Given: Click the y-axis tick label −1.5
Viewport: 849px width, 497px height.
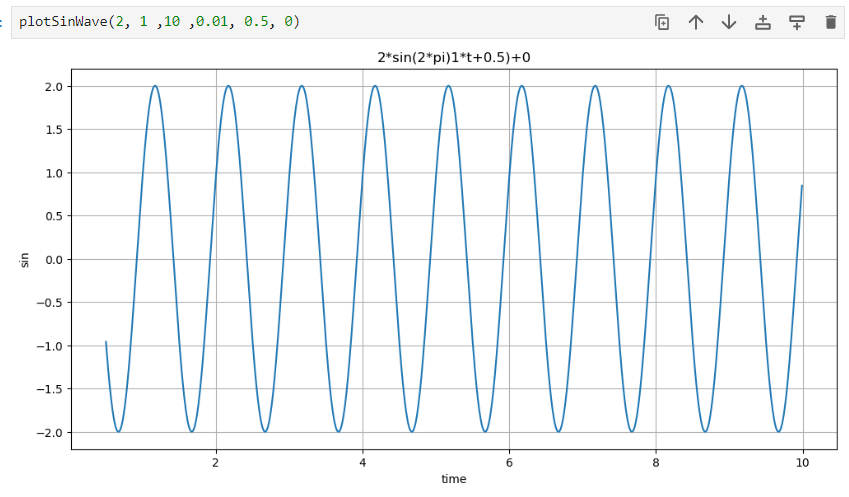Looking at the screenshot, I should tap(50, 389).
